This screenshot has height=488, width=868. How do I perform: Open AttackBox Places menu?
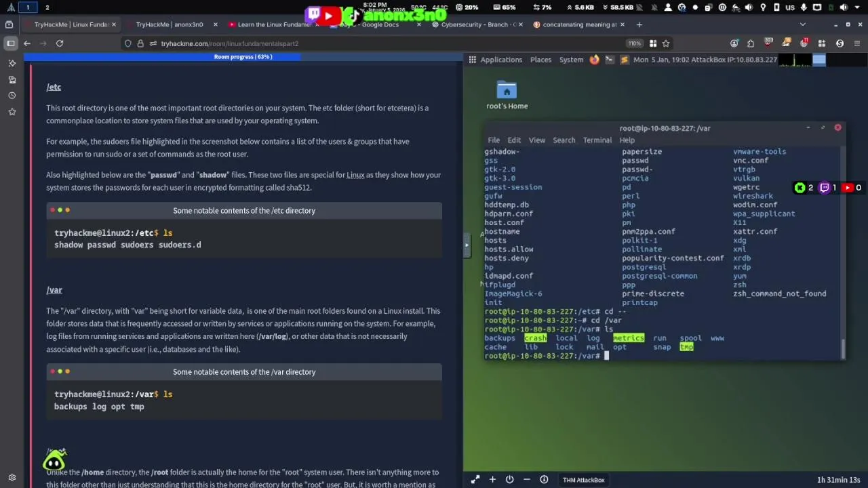click(x=540, y=60)
